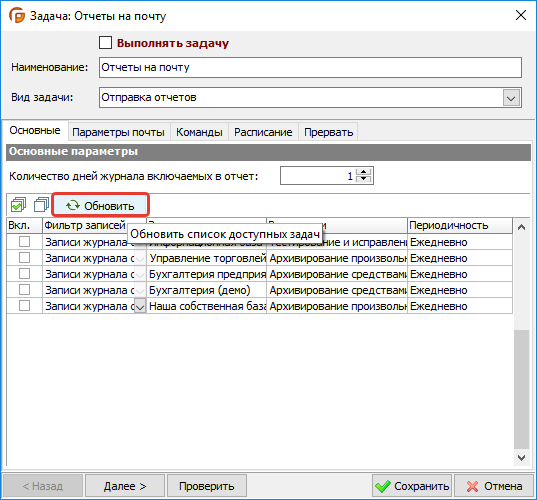This screenshot has height=500, width=537.
Task: Click the application logo icon in title bar
Action: [x=17, y=15]
